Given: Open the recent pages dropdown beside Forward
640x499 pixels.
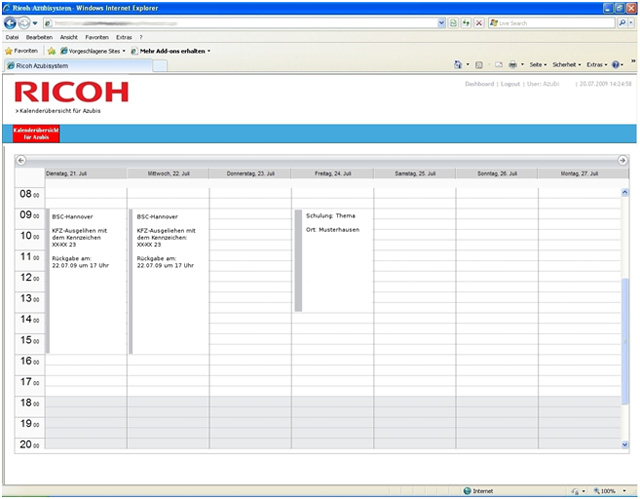Looking at the screenshot, I should click(35, 23).
